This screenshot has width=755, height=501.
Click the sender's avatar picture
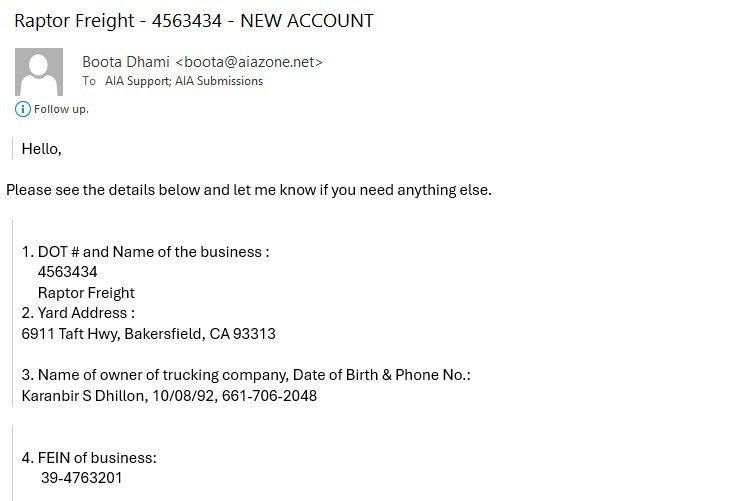(x=39, y=71)
